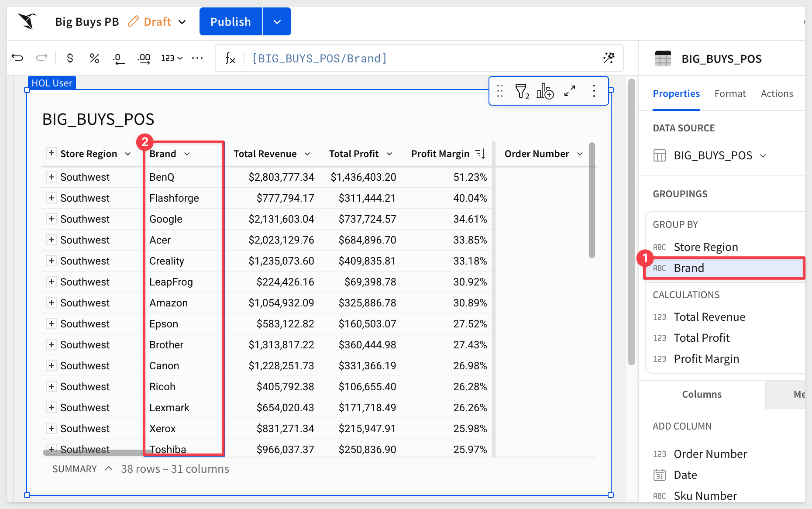Switch to the Format tab
The image size is (812, 509).
click(730, 93)
